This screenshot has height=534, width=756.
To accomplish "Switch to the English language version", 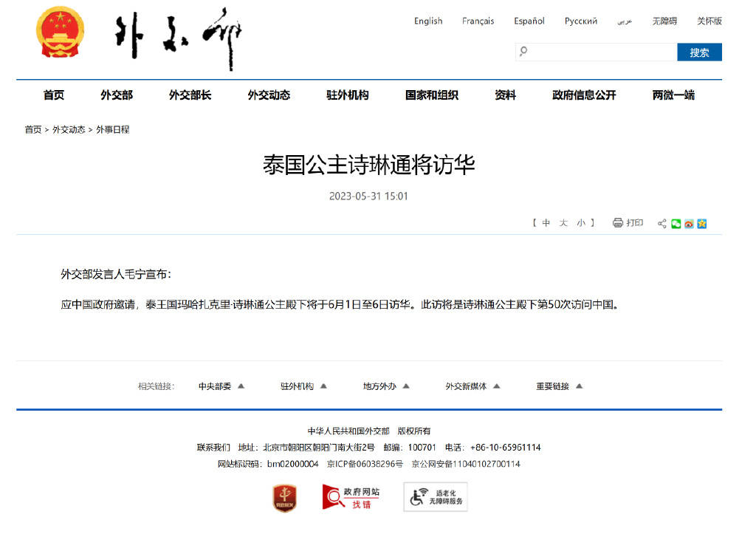I will point(428,21).
